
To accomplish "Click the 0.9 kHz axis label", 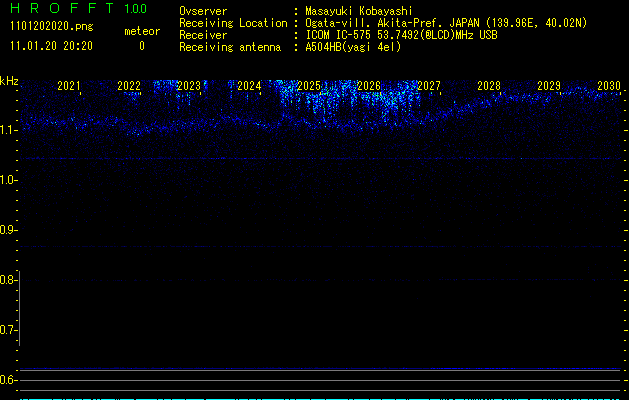I will 7,230.
